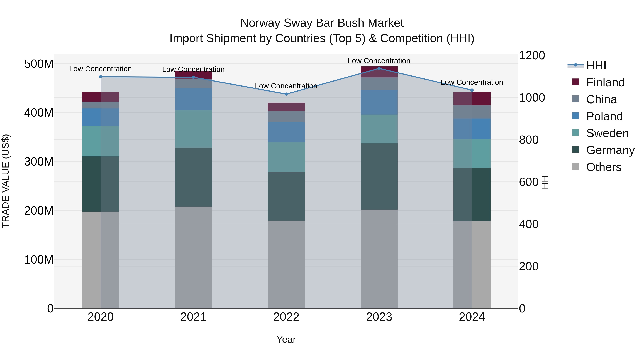Image resolution: width=644 pixels, height=362 pixels.
Task: Click the 2022 Germany bar segment
Action: [x=286, y=196]
